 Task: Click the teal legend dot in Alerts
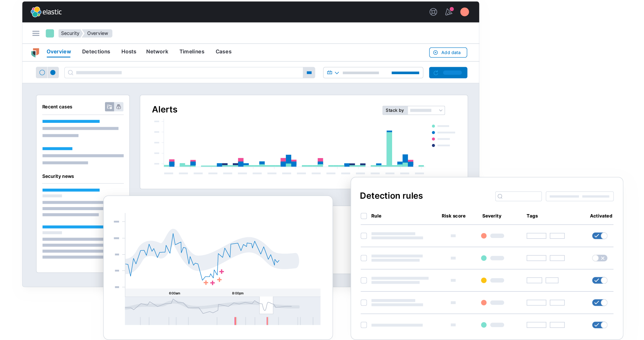tap(433, 126)
